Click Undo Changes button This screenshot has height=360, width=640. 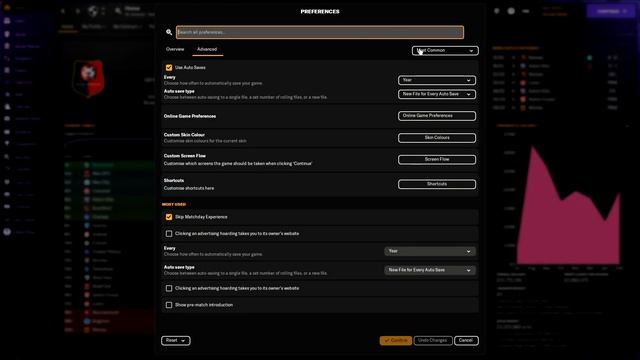[433, 340]
